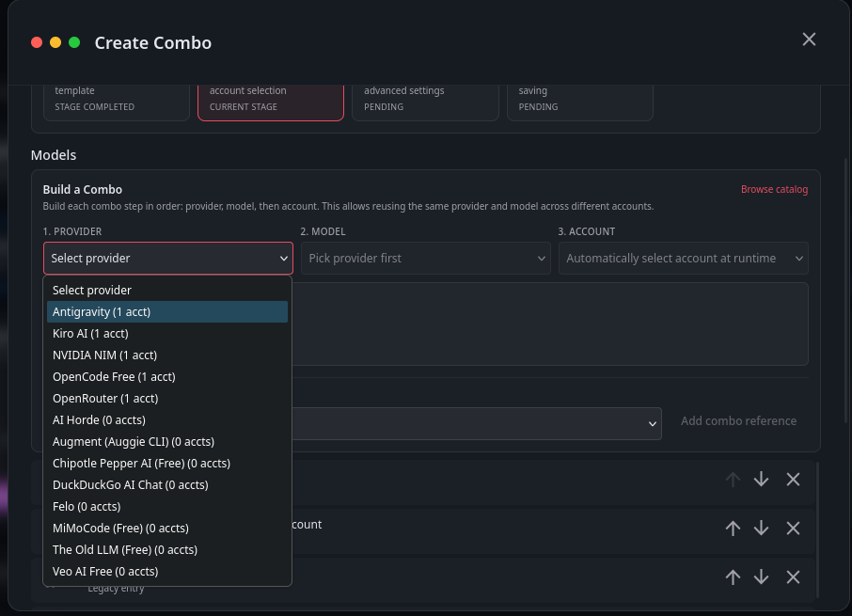Move second combo entry up
852x616 pixels.
733,528
